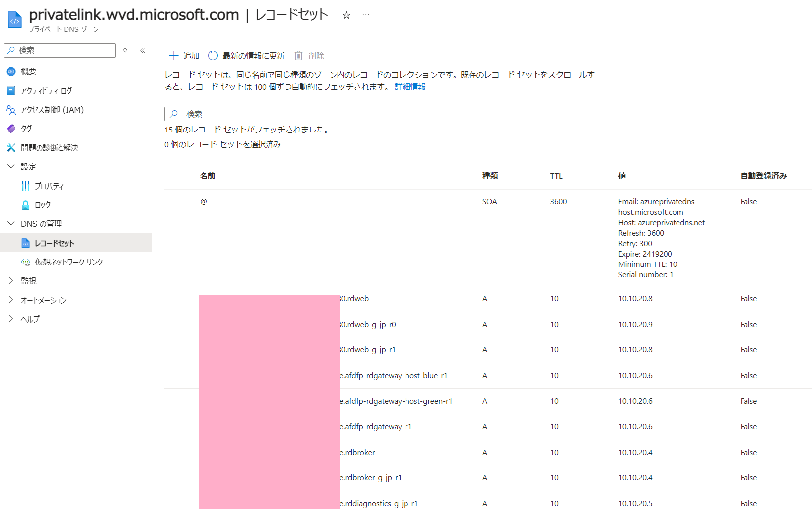Click the rdweb-g-jp-r0 record name
Viewport: 812px width, 526px height.
[368, 325]
